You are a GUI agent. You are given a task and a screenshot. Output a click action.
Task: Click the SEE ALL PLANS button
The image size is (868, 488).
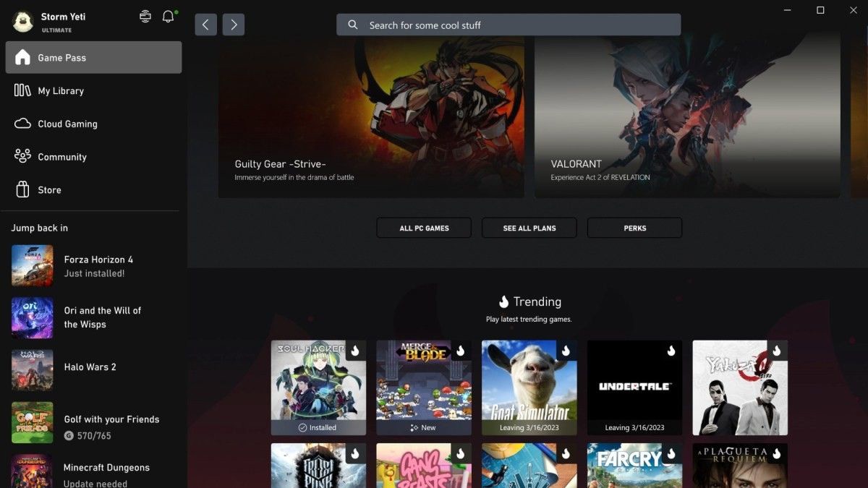[529, 228]
